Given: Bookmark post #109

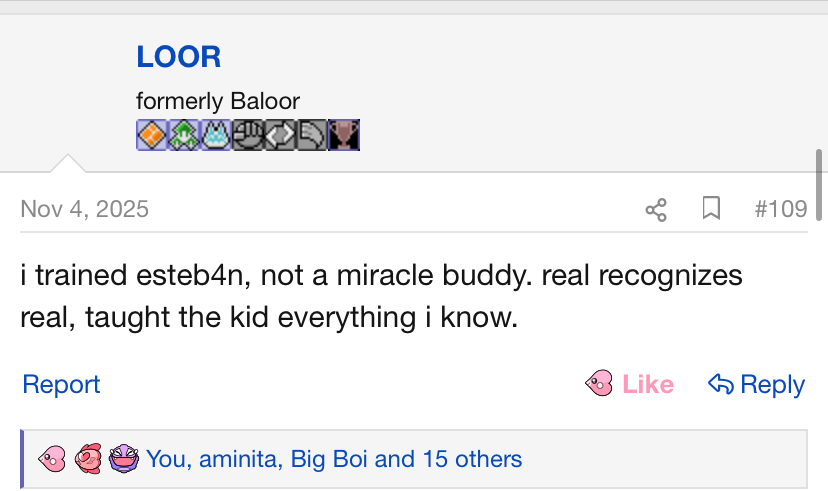Looking at the screenshot, I should pyautogui.click(x=711, y=209).
